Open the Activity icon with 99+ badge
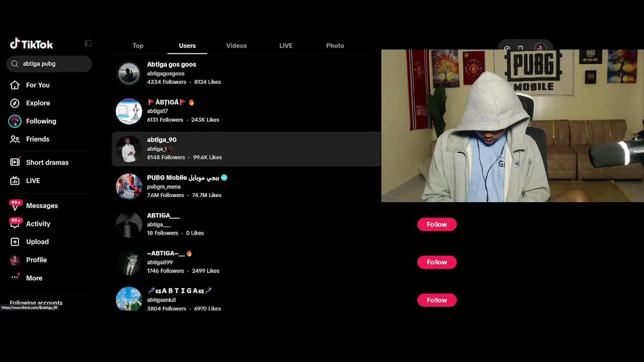644x362 pixels. click(15, 224)
